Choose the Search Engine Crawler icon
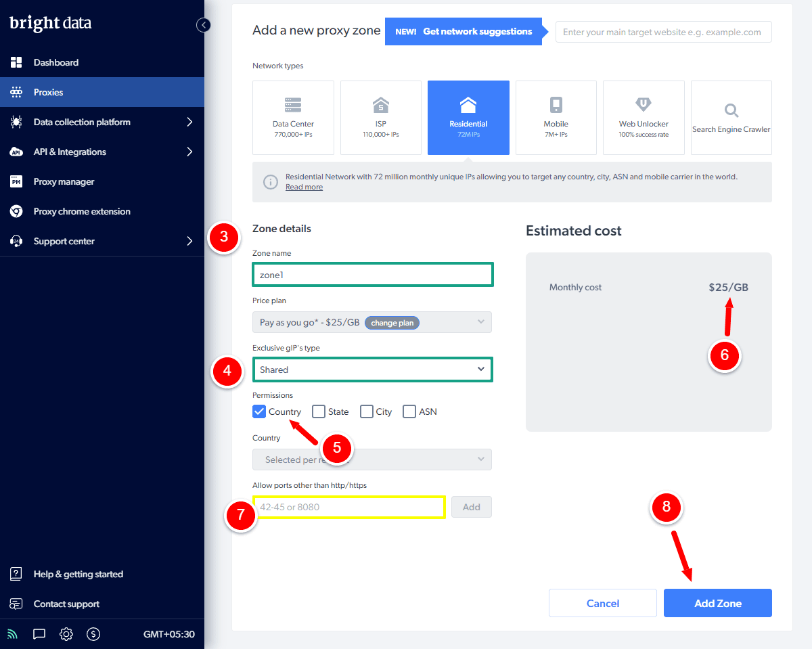 coord(731,111)
